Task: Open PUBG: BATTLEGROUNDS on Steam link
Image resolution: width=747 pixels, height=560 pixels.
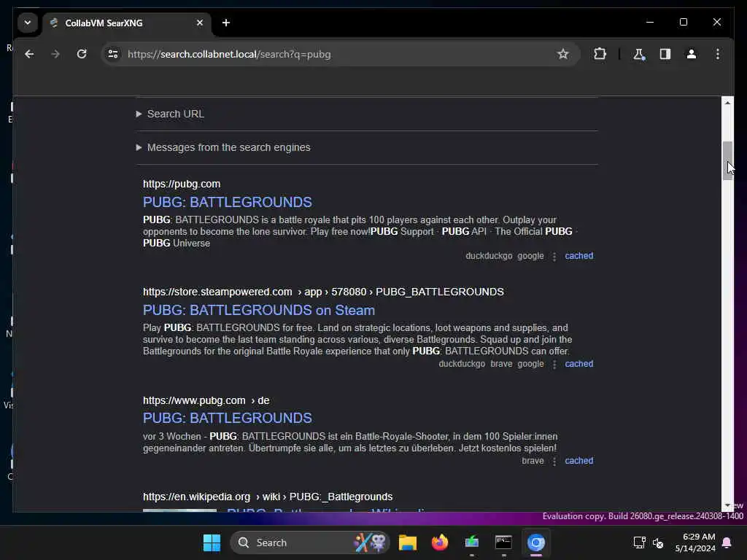Action: (259, 310)
